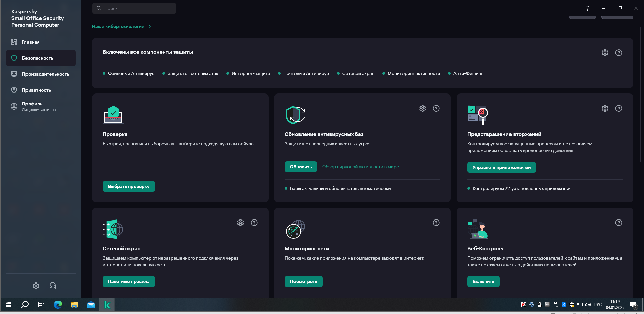Launch Microsoft Edge from taskbar

click(58, 305)
